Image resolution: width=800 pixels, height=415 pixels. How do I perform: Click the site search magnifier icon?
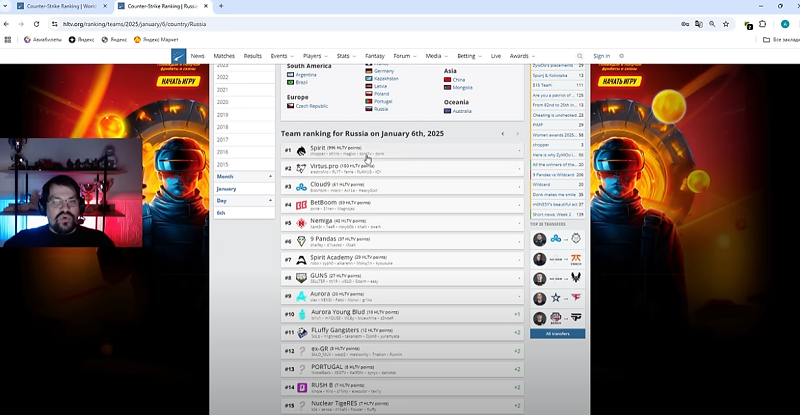(580, 56)
